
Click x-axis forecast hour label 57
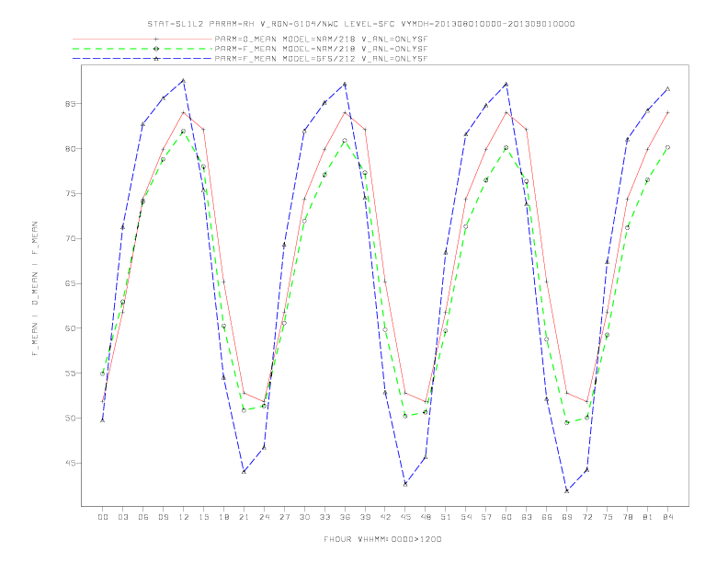[x=486, y=517]
